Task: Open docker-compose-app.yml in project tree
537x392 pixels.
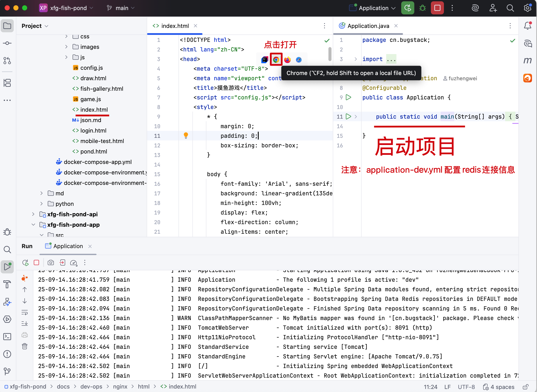Action: tap(94, 162)
